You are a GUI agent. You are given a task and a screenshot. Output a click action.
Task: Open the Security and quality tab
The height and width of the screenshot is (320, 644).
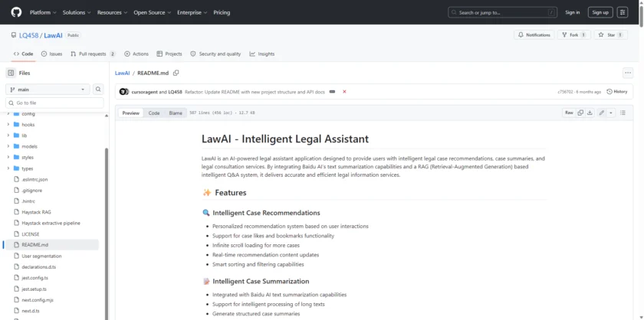[x=215, y=54]
